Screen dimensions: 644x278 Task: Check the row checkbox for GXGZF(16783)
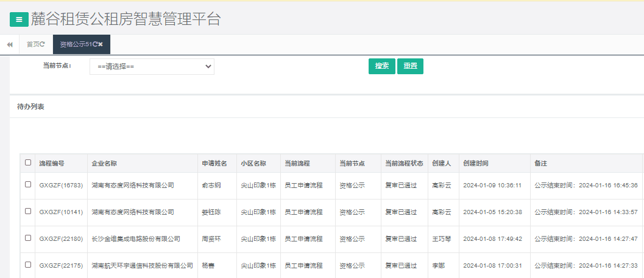28,184
